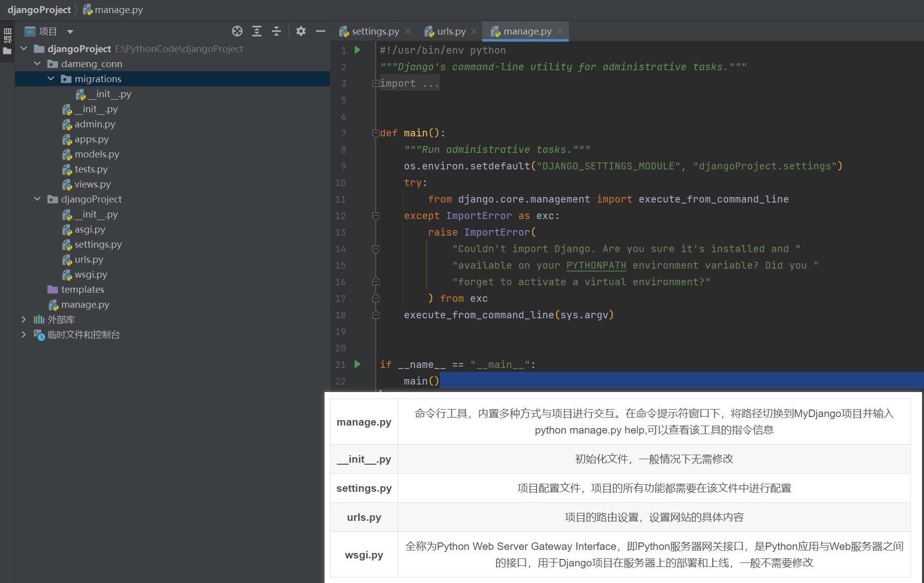The image size is (924, 583).
Task: Close the manage.py tab
Action: point(560,31)
